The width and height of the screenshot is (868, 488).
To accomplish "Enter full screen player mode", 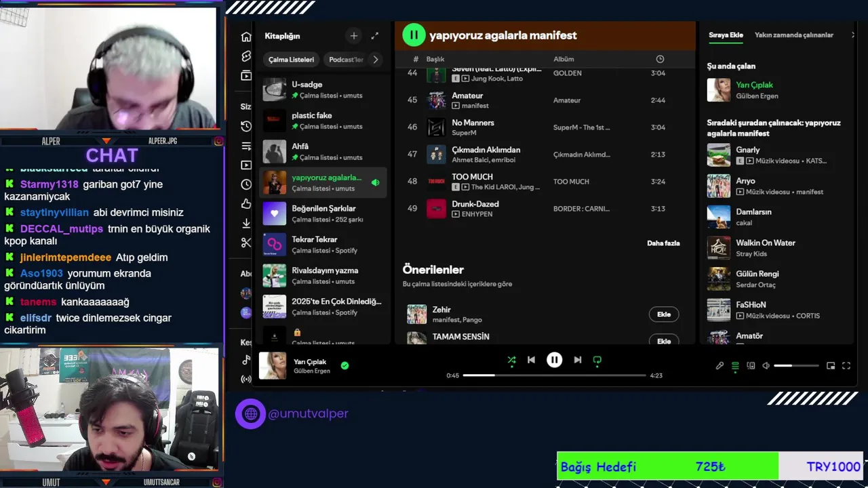I will (846, 366).
